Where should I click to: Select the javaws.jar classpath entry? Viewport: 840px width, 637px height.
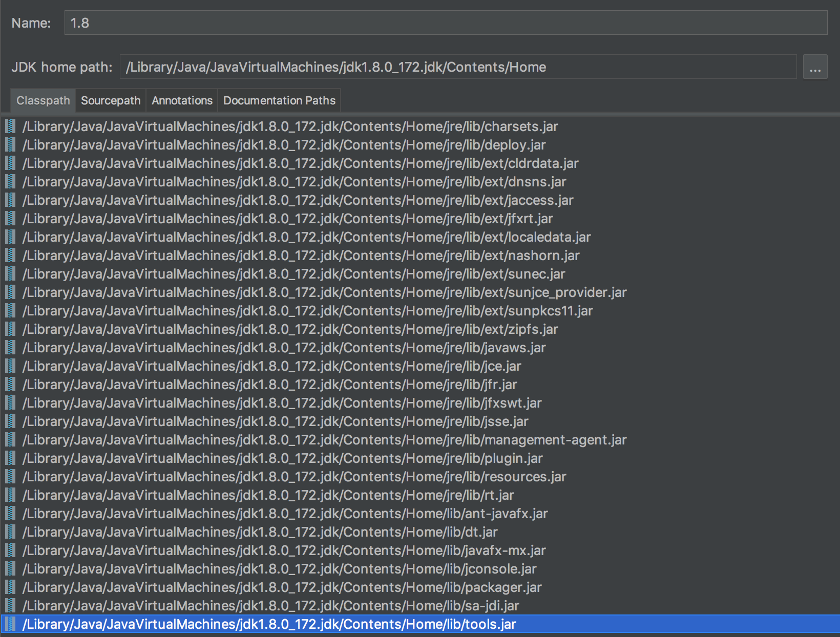(x=420, y=347)
